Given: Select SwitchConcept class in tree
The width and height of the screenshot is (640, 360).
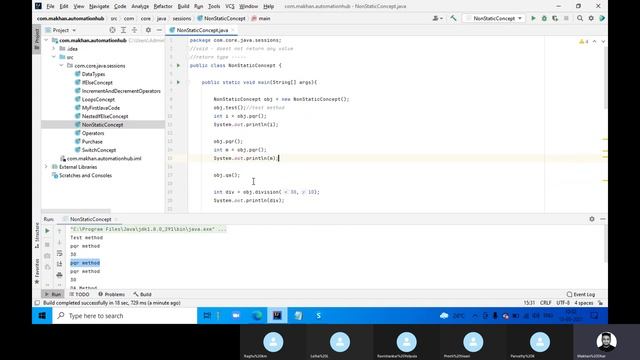Looking at the screenshot, I should [98, 150].
